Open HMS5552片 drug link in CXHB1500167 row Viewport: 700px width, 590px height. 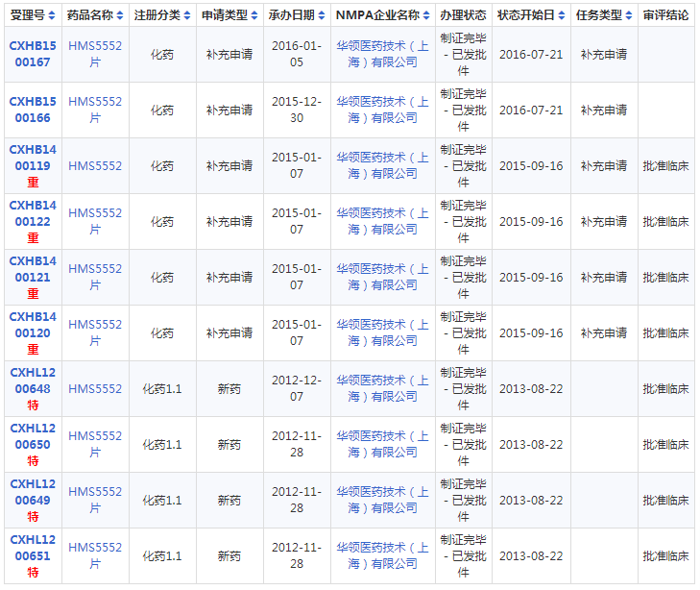95,54
